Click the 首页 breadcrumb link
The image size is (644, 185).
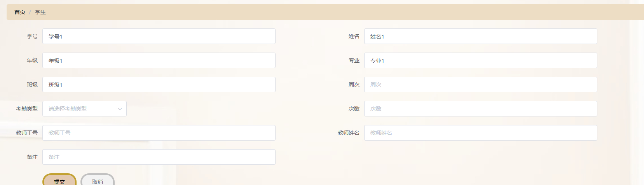(20, 12)
